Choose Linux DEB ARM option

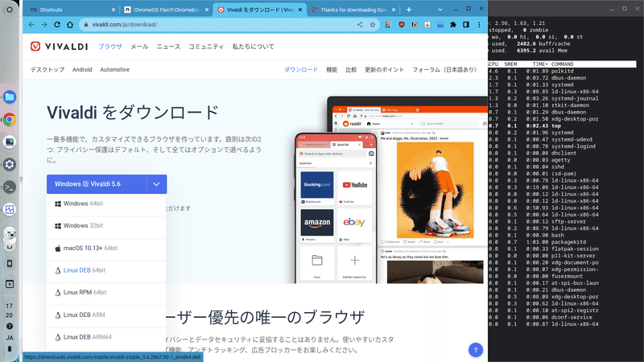(x=106, y=315)
